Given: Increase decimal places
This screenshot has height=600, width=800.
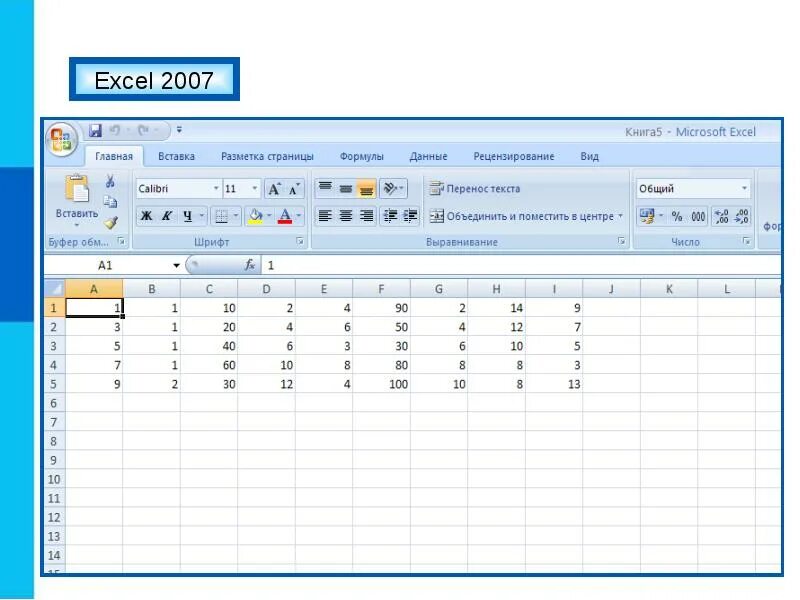Looking at the screenshot, I should [x=721, y=216].
